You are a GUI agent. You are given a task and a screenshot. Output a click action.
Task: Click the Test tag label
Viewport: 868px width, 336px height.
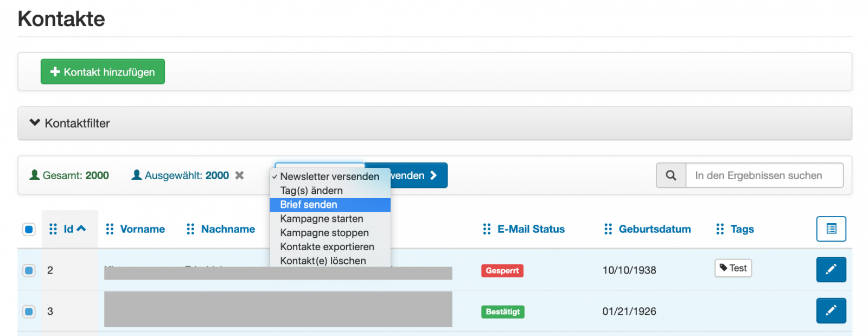click(x=733, y=268)
